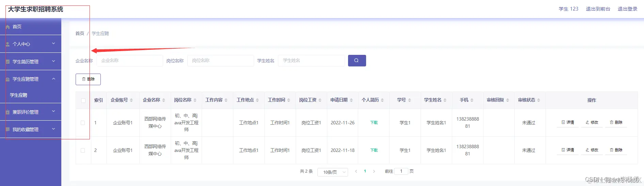Screen dimensions: 644x186
Task: Tick the checkbox for row 2
Action: click(x=83, y=150)
